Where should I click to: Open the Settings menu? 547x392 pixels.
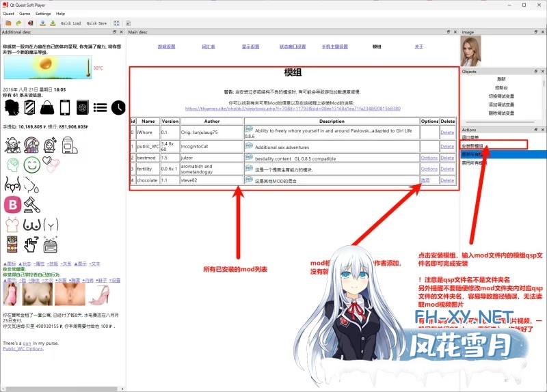point(43,14)
